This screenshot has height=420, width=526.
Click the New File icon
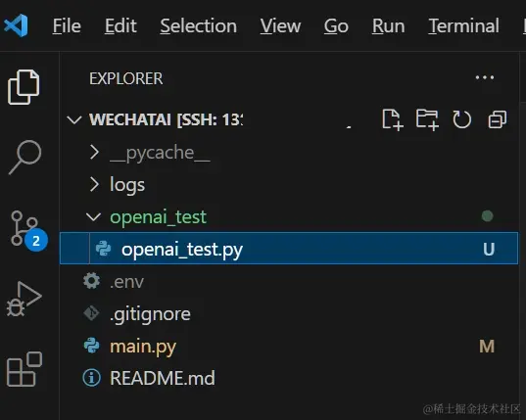(x=393, y=119)
